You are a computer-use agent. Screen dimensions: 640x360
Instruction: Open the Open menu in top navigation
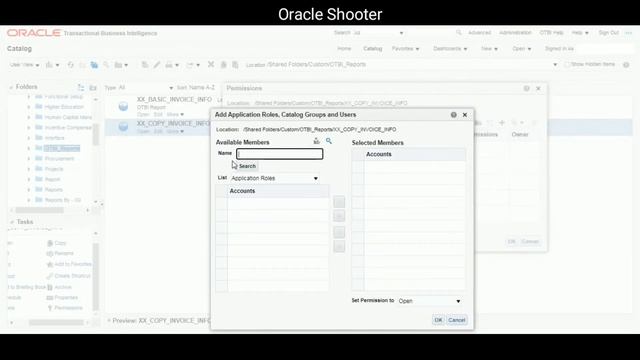click(x=521, y=49)
